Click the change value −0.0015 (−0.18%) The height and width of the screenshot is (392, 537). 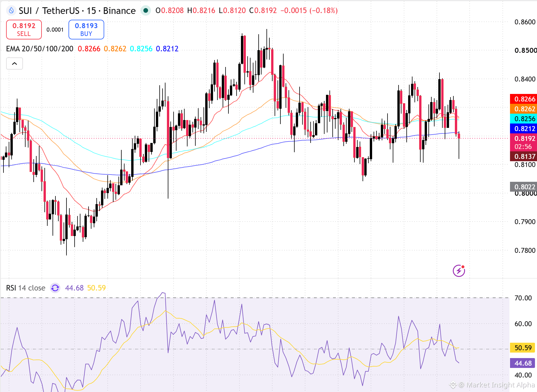pyautogui.click(x=309, y=11)
